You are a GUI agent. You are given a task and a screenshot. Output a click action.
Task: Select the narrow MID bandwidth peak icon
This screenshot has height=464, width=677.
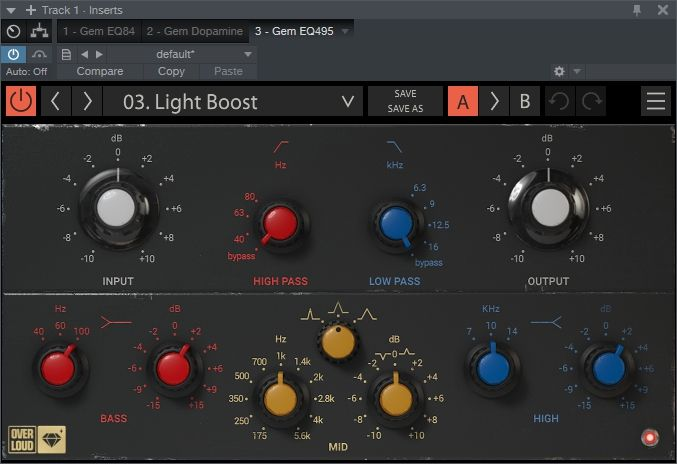310,314
